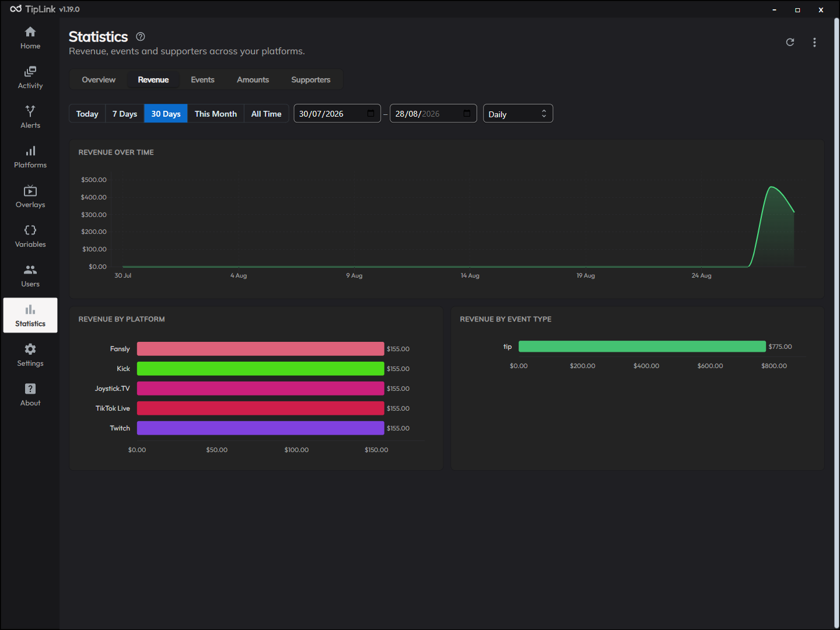
Task: Select All Time range
Action: pyautogui.click(x=266, y=114)
